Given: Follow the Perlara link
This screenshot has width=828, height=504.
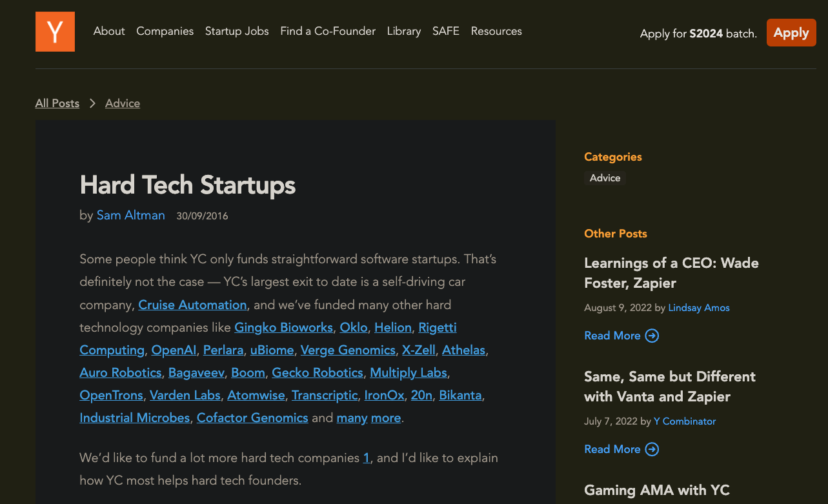Looking at the screenshot, I should tap(223, 350).
